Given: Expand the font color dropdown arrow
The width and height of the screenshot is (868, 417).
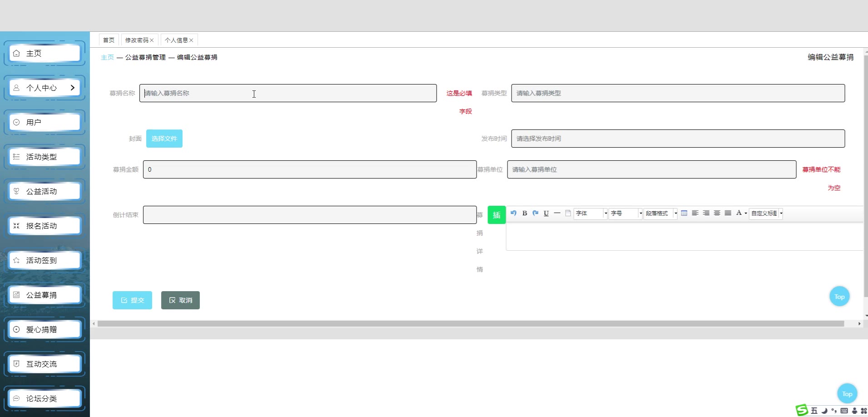Looking at the screenshot, I should [x=746, y=213].
